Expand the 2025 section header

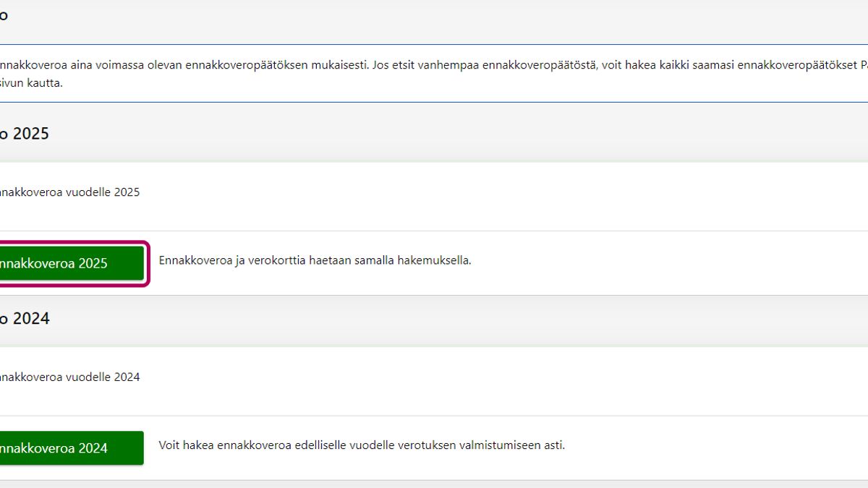[x=434, y=134]
